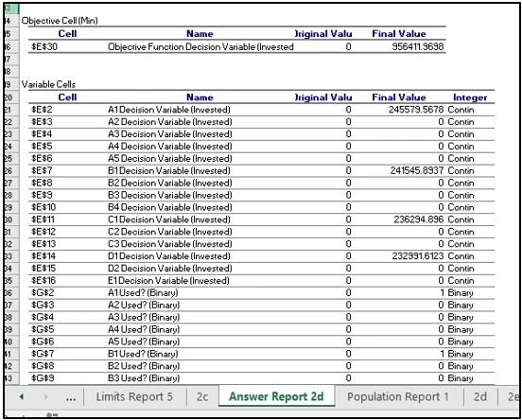Click the Variable Cells section label
Viewport: 522px width, 420px height.
pos(48,84)
